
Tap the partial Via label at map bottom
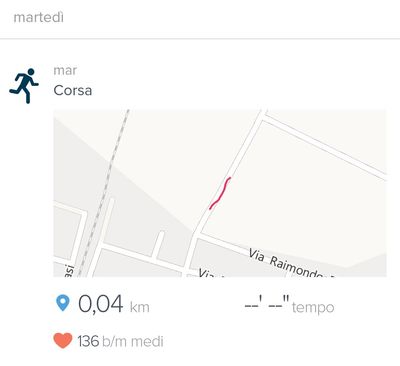[x=209, y=273]
